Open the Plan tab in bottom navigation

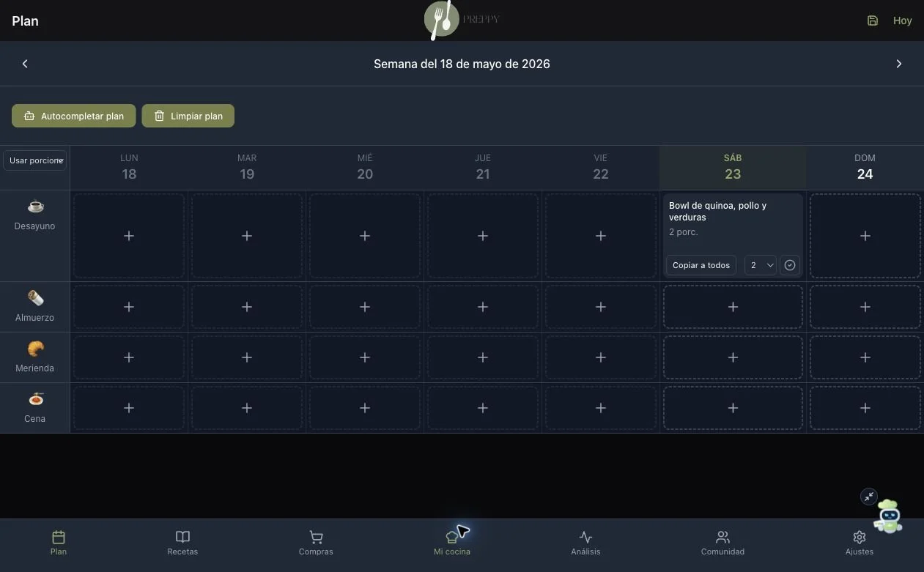[x=59, y=543]
